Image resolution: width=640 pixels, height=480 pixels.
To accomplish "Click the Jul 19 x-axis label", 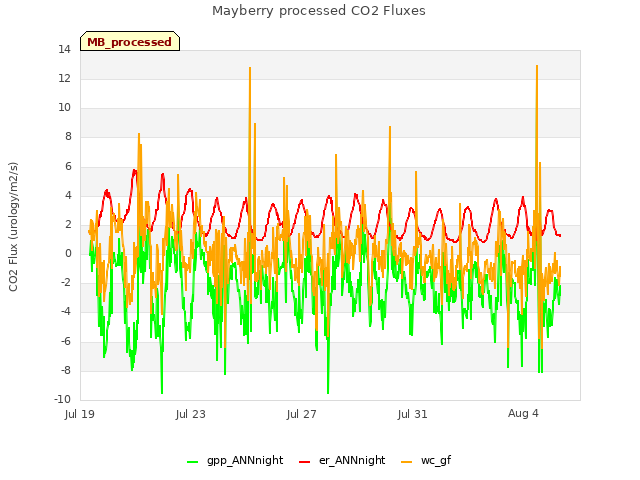I will (x=80, y=414).
